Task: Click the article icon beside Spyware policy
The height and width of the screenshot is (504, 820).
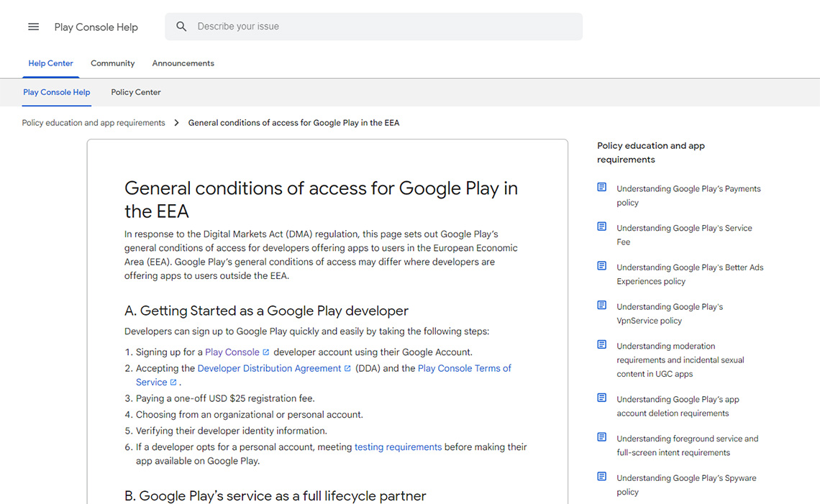Action: pyautogui.click(x=602, y=476)
